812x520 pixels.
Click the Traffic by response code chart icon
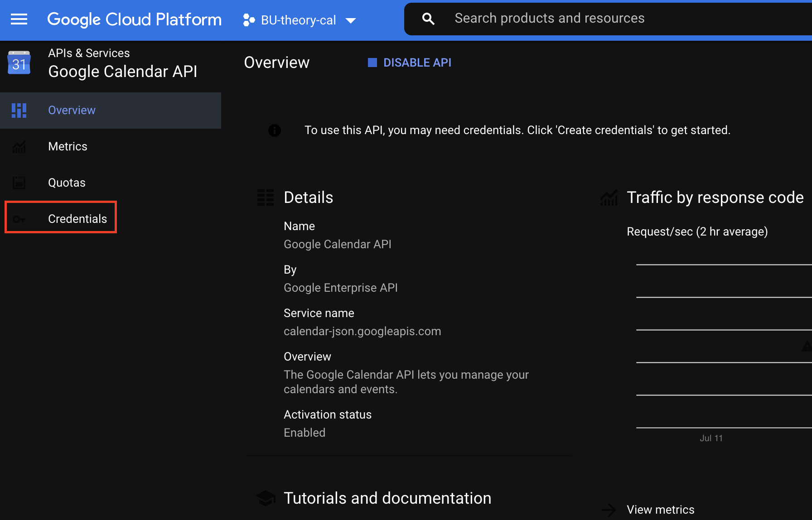609,197
